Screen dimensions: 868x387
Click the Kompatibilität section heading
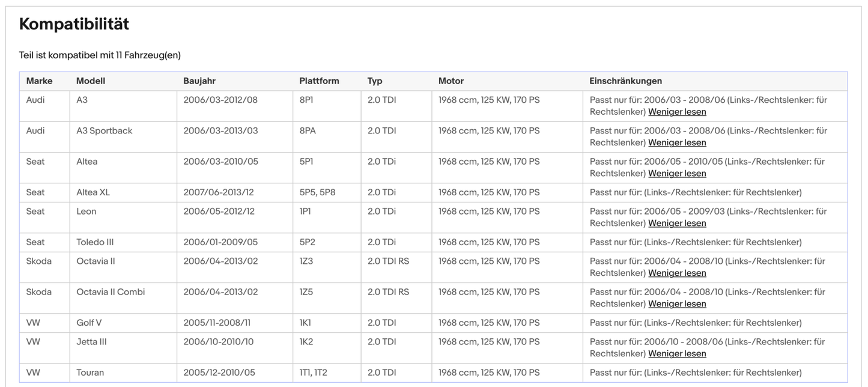(x=74, y=24)
